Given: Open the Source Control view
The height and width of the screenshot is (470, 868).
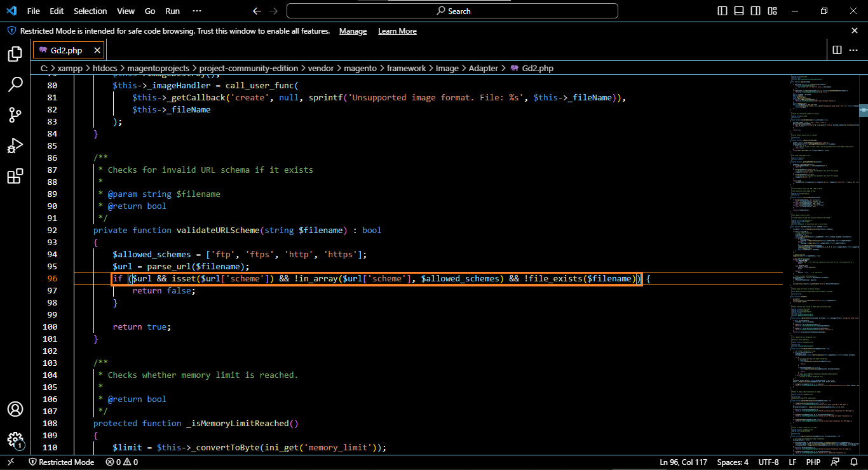Looking at the screenshot, I should click(x=15, y=115).
